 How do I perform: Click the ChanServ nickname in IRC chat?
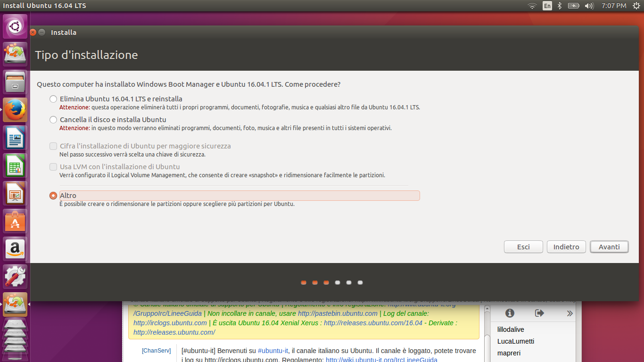(156, 351)
